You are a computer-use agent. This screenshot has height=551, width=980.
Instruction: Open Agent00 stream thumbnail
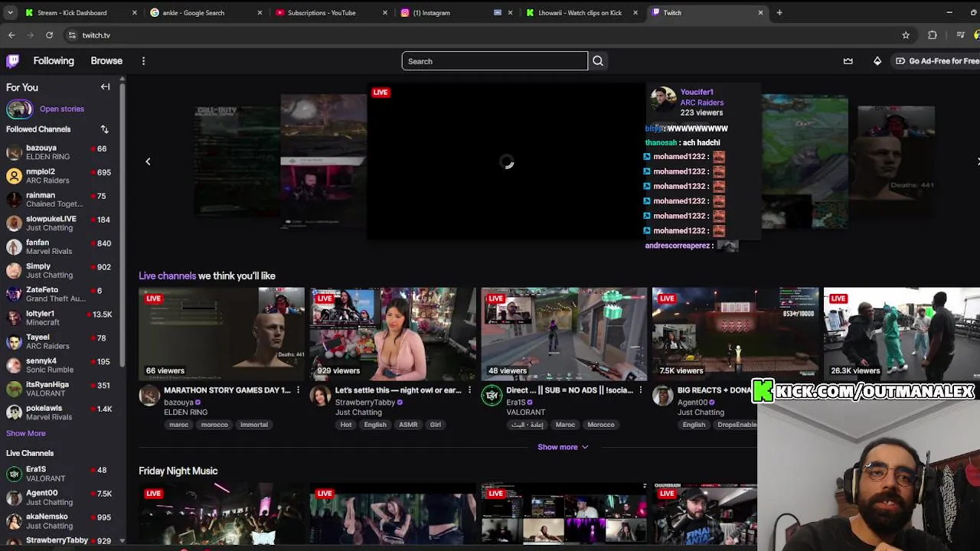[x=735, y=334]
